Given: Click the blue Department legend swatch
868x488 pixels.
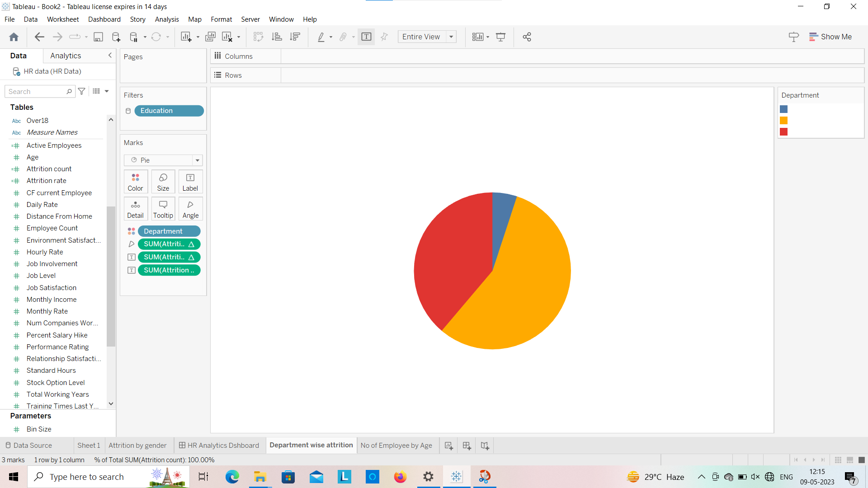Looking at the screenshot, I should [x=784, y=109].
